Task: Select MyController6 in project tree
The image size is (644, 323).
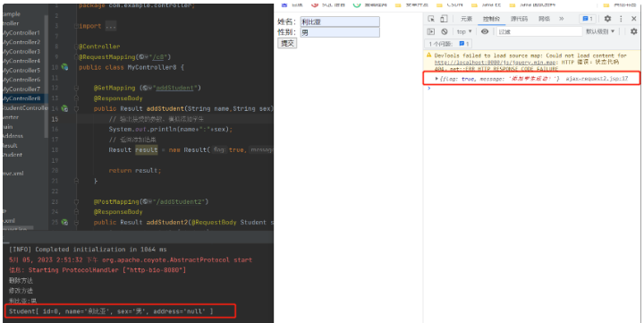Action: click(x=21, y=80)
